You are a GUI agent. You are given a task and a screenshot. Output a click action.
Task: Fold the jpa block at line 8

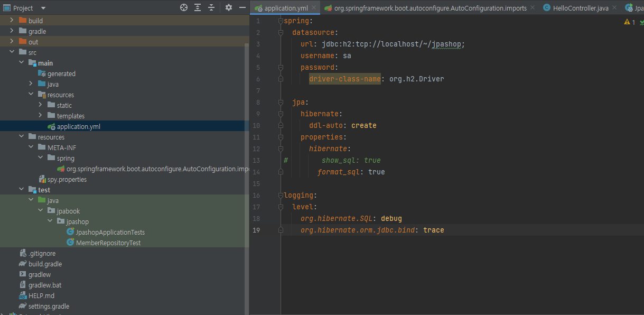(x=281, y=102)
